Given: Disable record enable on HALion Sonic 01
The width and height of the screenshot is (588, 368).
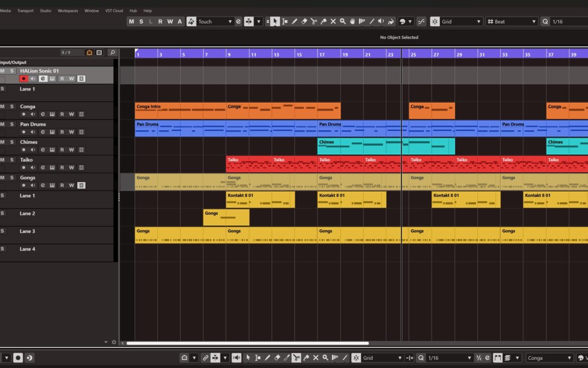Looking at the screenshot, I should (23, 79).
